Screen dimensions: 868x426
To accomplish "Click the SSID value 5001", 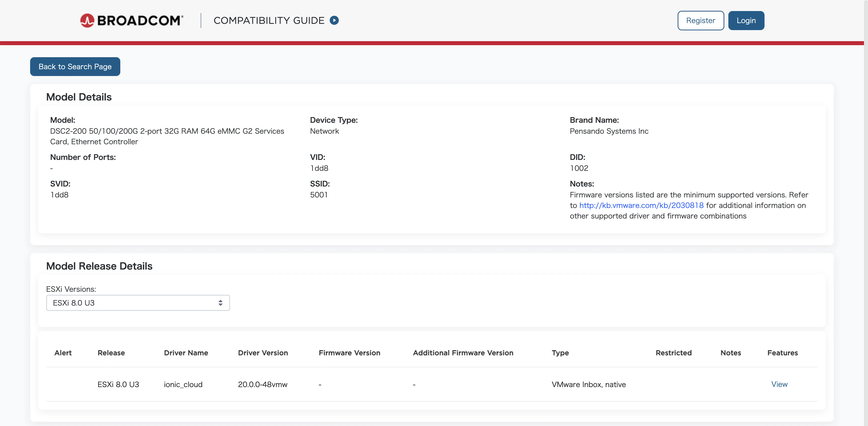I will point(319,194).
